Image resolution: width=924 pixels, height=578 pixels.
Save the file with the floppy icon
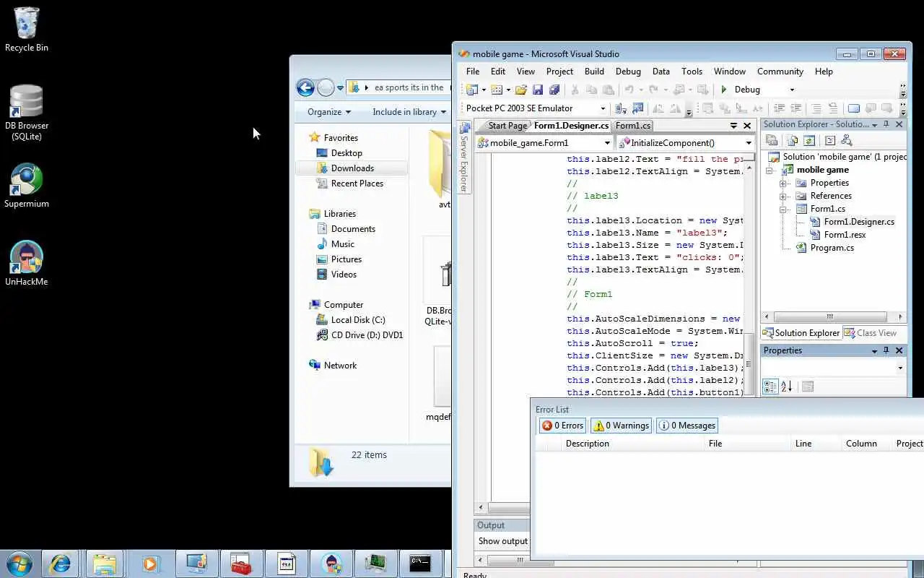(538, 90)
